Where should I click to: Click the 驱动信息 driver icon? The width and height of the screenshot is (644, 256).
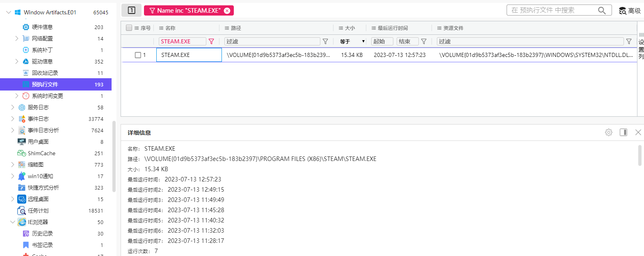26,61
